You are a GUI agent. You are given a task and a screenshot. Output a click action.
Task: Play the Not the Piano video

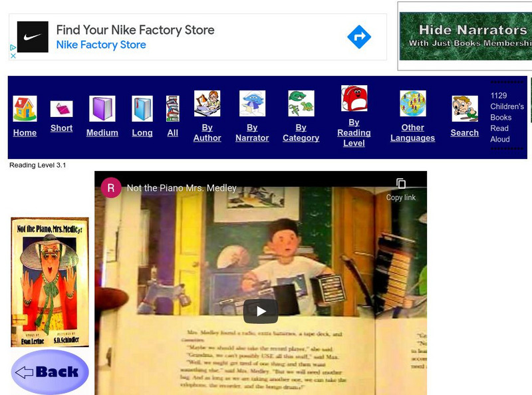click(261, 311)
